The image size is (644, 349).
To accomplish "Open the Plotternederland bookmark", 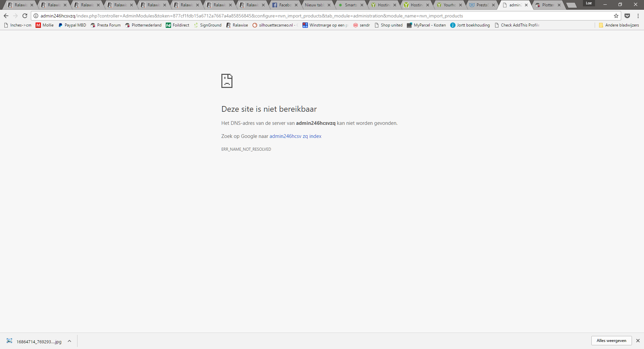I will click(x=143, y=25).
